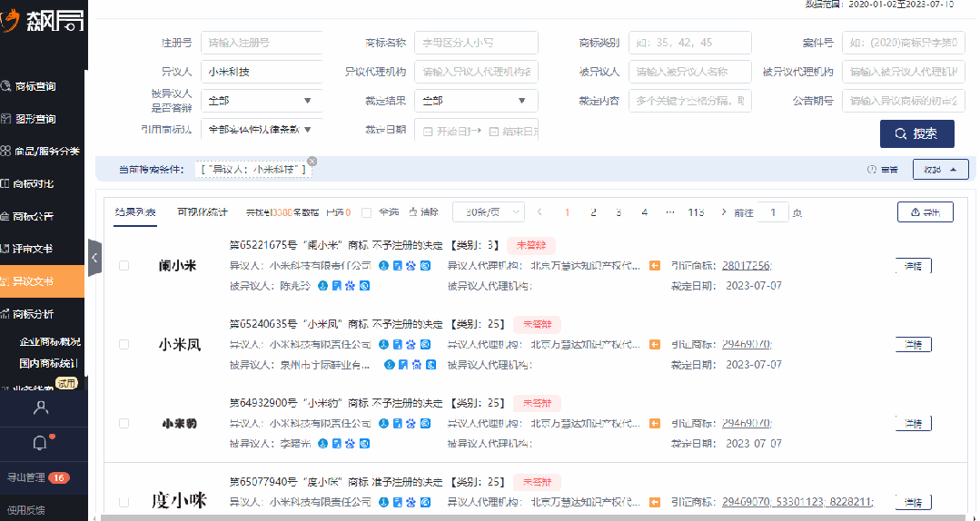
Task: Open 详情 for 小米凤 row
Action: (913, 344)
